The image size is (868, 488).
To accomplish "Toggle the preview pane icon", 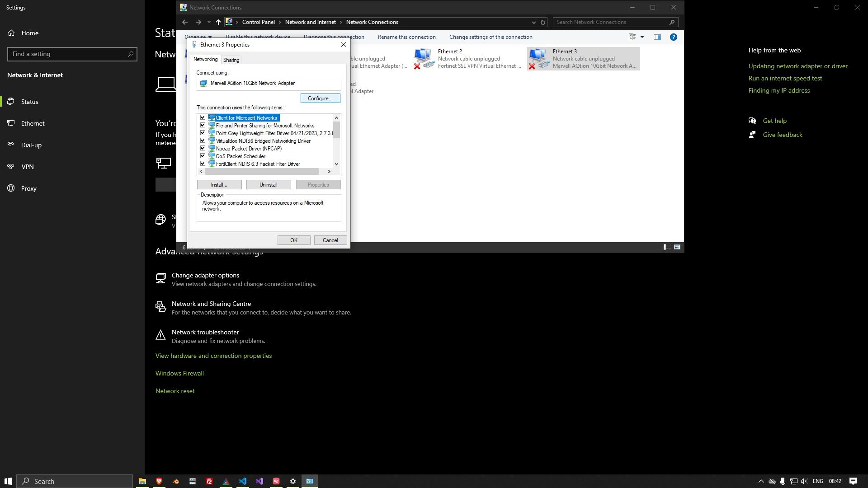I will (x=657, y=37).
